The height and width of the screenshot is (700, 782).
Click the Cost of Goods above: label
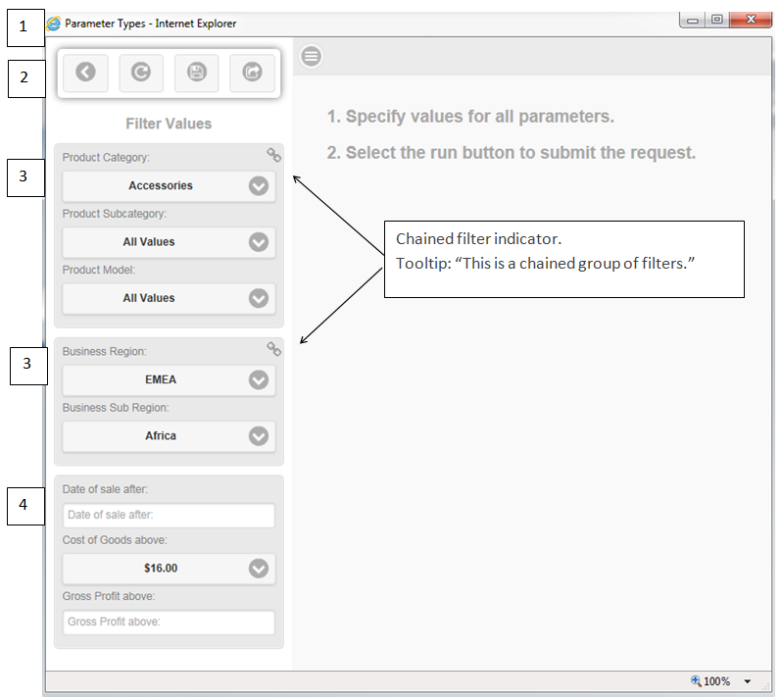pyautogui.click(x=115, y=540)
